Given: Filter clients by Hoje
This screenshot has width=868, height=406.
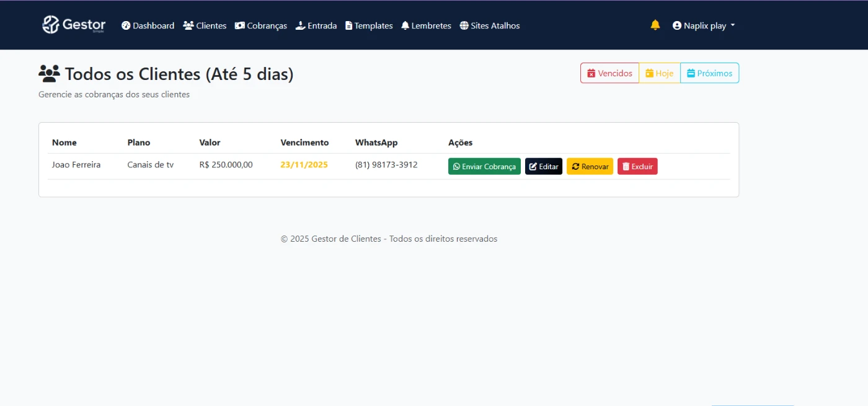Looking at the screenshot, I should [660, 73].
